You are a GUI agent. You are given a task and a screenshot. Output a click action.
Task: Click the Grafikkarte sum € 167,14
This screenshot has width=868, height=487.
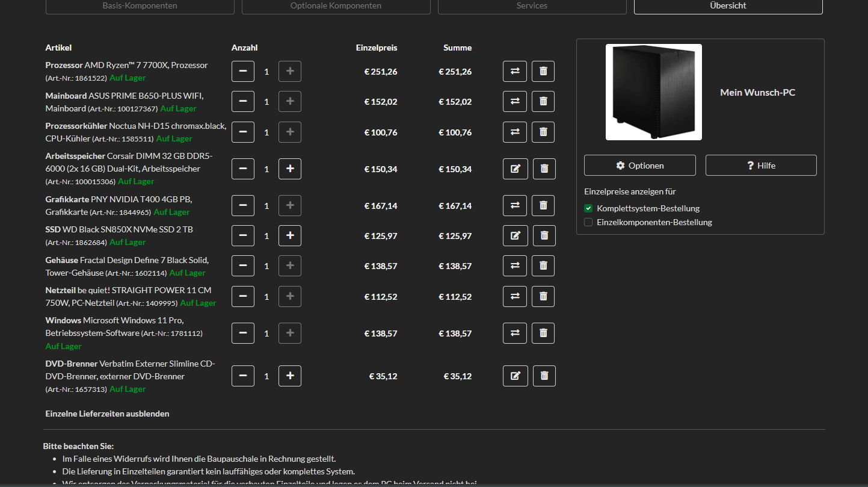[x=455, y=206]
